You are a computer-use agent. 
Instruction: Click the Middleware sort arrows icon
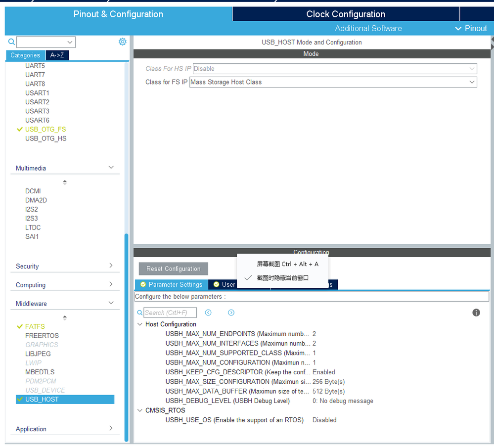click(x=65, y=318)
